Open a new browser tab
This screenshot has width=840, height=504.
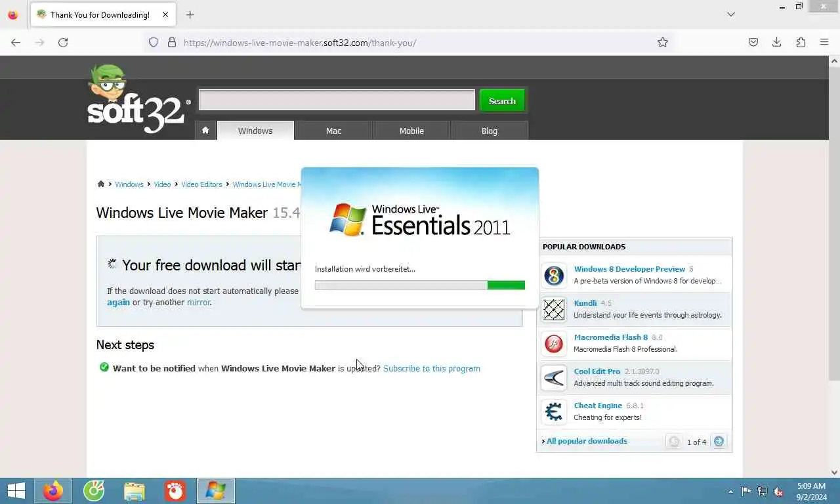coord(190,14)
